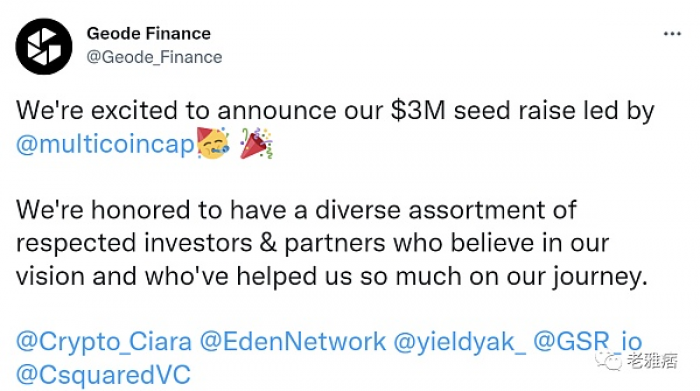Open the @CsquaredVC mention
700x391 pixels.
coord(103,375)
